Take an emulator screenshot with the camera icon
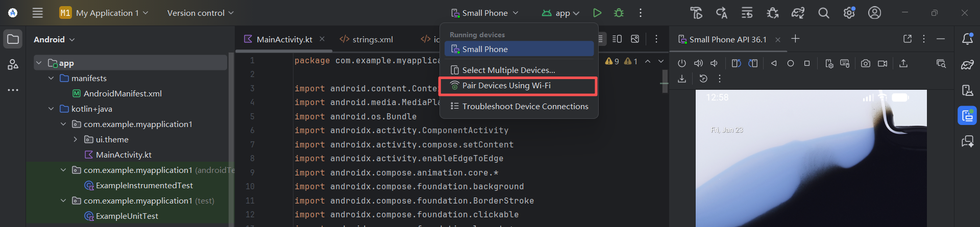 865,63
